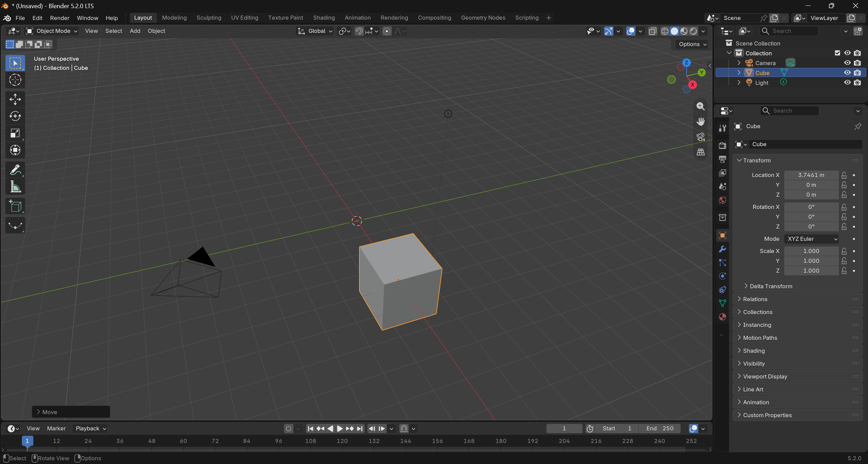Select the Annotate tool
The width and height of the screenshot is (868, 464).
click(15, 170)
